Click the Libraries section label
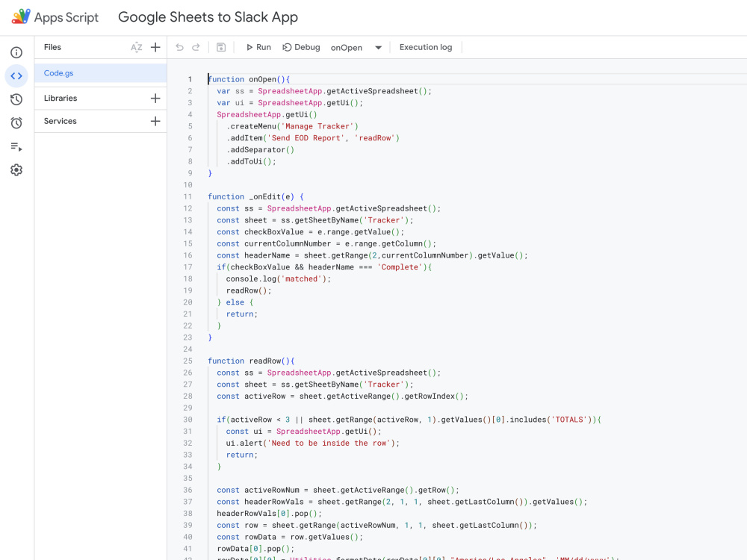Image resolution: width=747 pixels, height=560 pixels. [x=61, y=98]
